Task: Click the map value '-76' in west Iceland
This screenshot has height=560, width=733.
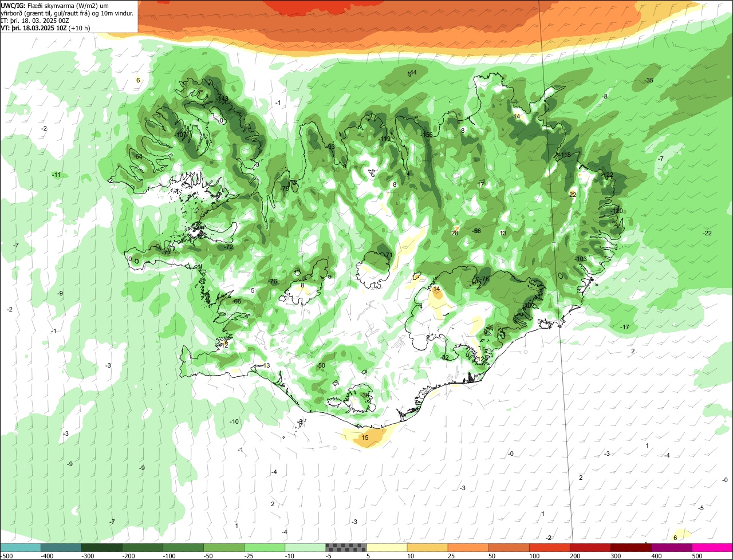Action: click(x=273, y=281)
